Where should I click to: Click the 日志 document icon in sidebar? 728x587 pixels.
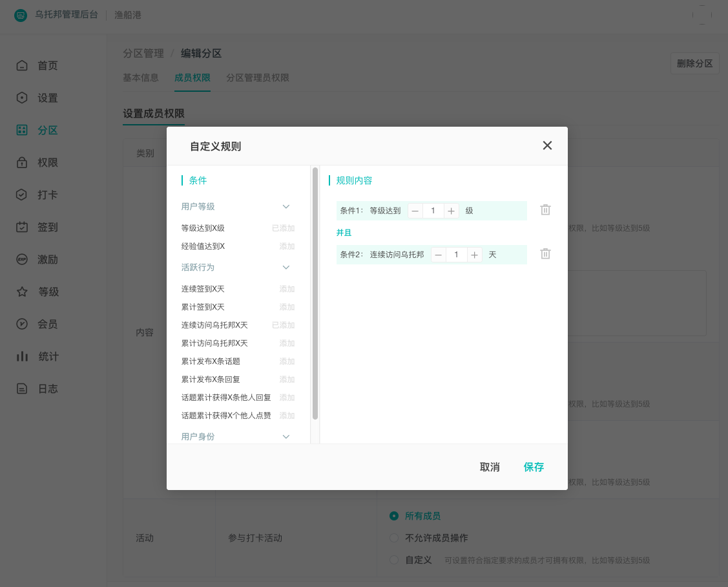click(22, 389)
